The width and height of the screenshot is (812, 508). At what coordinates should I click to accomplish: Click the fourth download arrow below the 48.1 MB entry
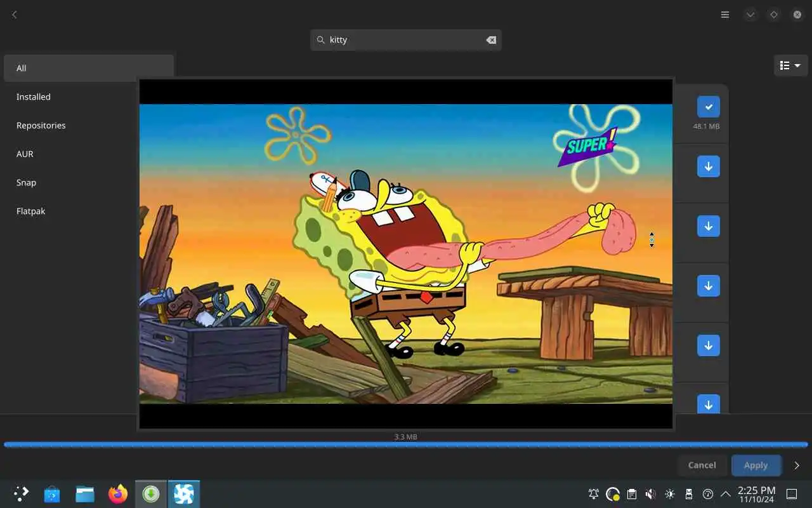point(709,345)
